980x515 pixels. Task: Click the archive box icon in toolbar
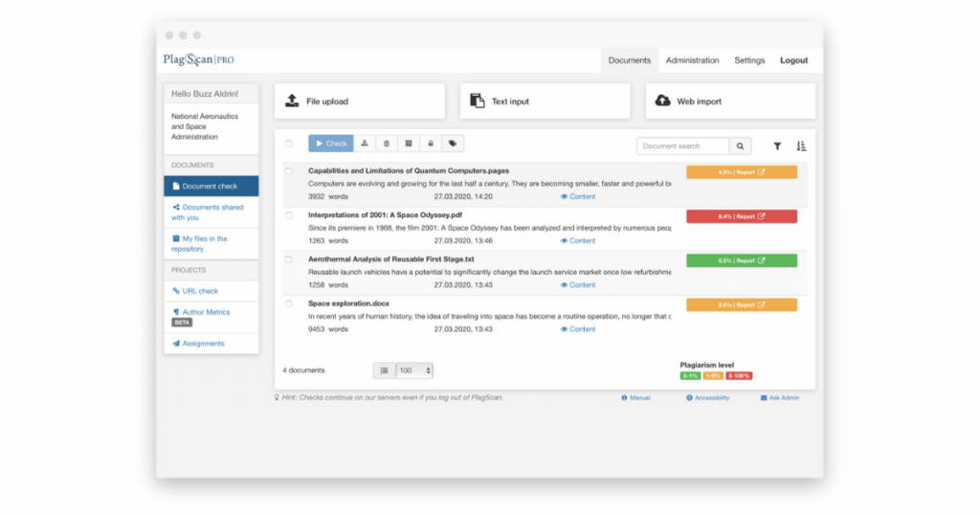coord(409,144)
